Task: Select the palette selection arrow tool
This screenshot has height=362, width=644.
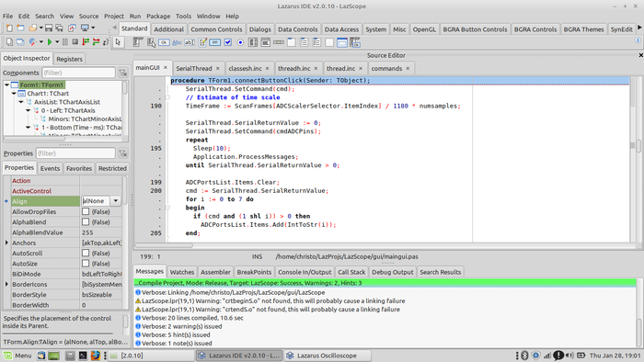Action: pos(119,42)
